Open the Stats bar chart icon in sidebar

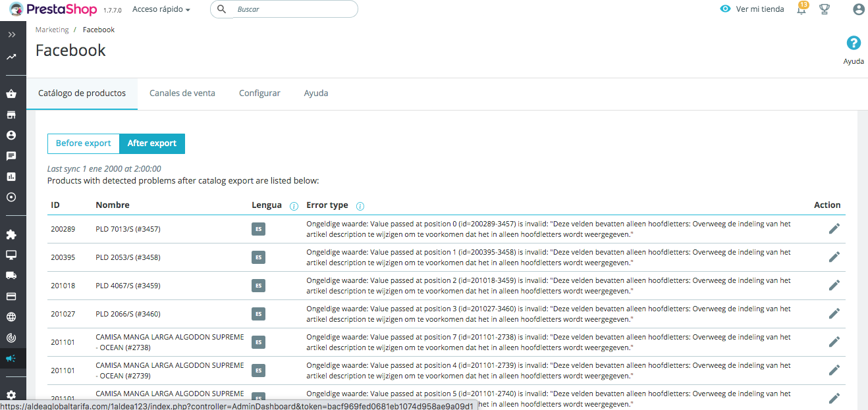click(x=11, y=176)
